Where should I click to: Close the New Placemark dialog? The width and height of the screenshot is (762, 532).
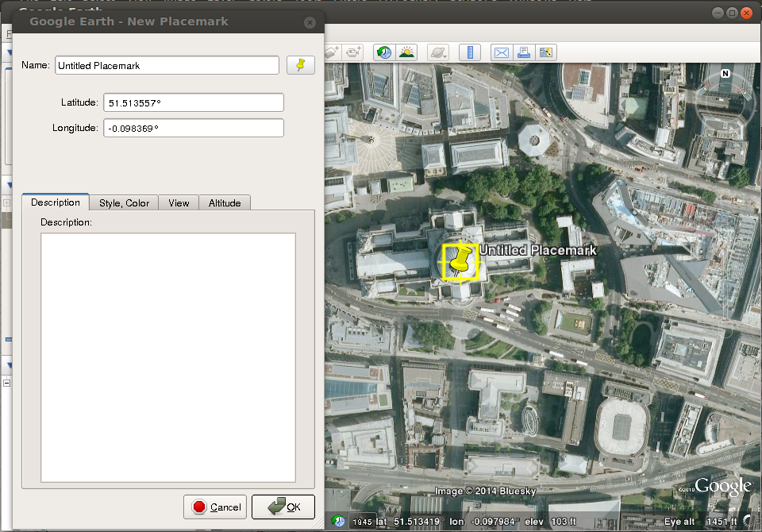coord(310,22)
